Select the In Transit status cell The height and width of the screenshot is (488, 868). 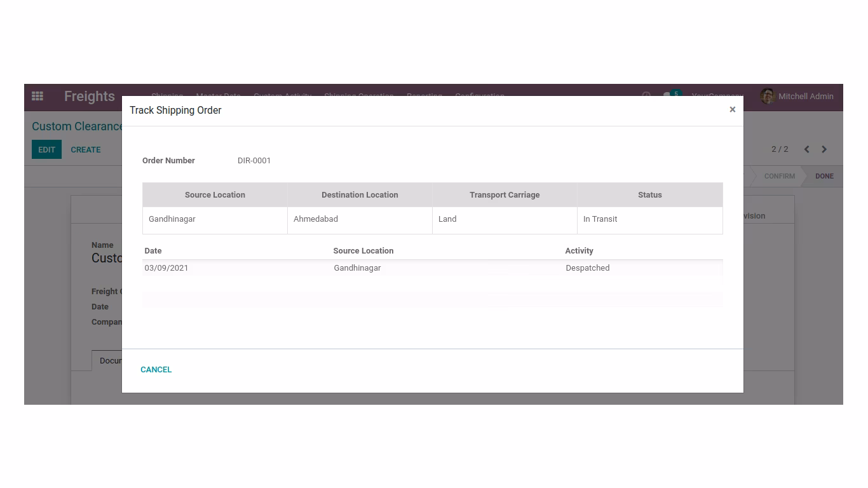(x=649, y=219)
